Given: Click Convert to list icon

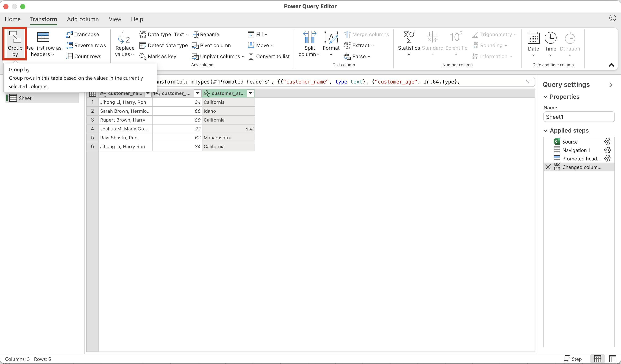Looking at the screenshot, I should [251, 56].
